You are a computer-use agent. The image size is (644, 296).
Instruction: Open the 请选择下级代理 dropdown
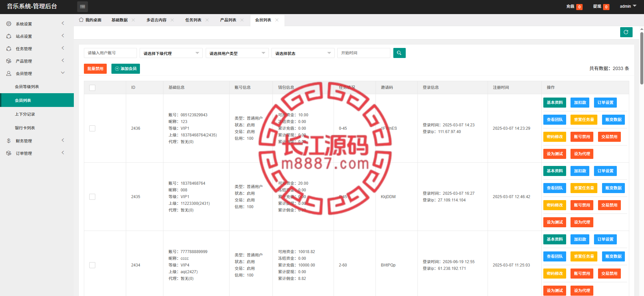point(171,53)
